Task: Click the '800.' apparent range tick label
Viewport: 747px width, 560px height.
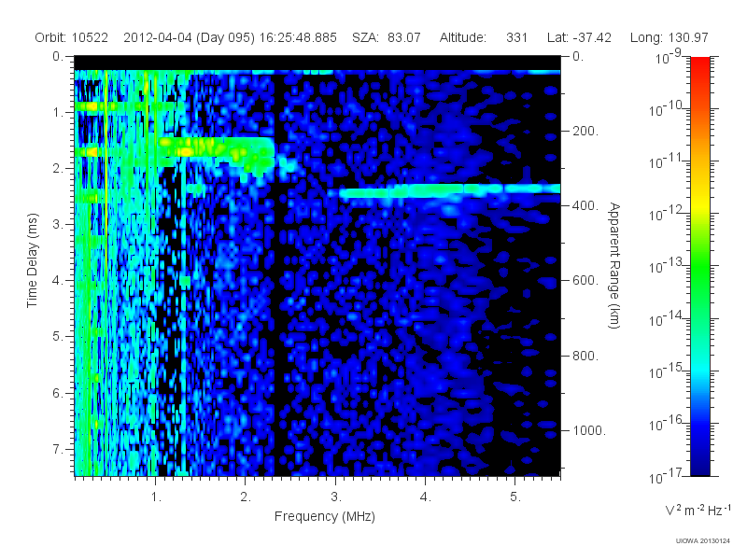Action: [585, 356]
